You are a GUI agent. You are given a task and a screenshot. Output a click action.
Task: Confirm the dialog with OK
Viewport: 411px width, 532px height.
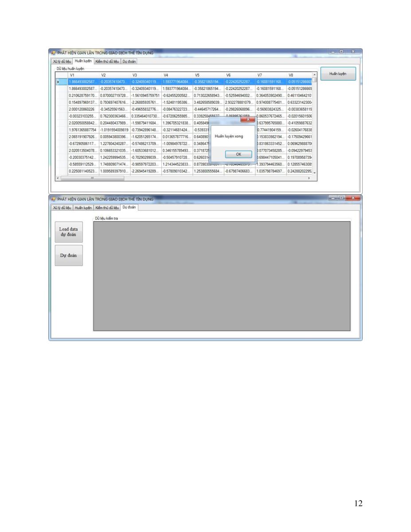coord(238,154)
